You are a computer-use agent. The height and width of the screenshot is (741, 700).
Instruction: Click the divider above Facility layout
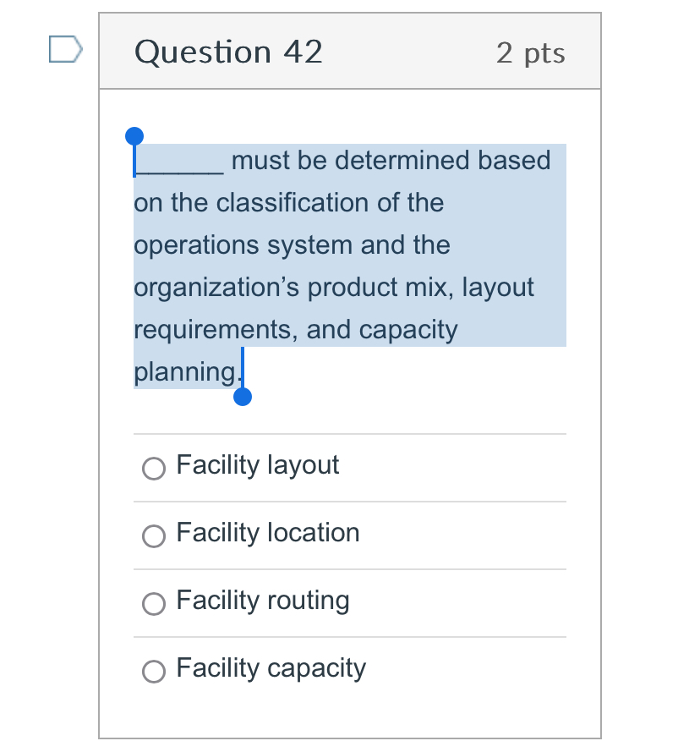tap(350, 434)
